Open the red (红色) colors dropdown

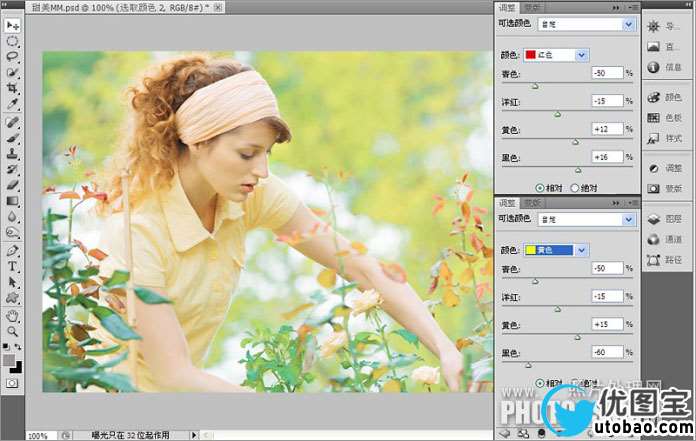click(582, 55)
